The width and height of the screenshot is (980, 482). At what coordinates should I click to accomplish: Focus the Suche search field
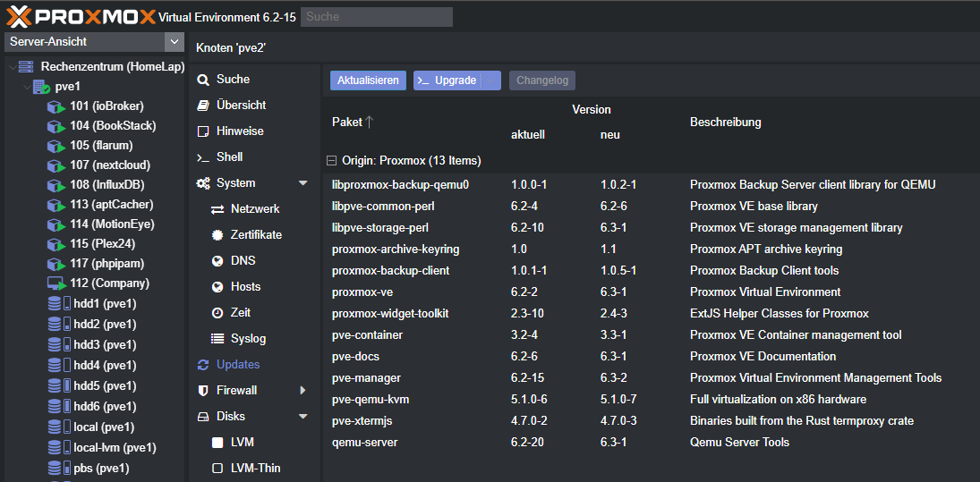pyautogui.click(x=377, y=17)
